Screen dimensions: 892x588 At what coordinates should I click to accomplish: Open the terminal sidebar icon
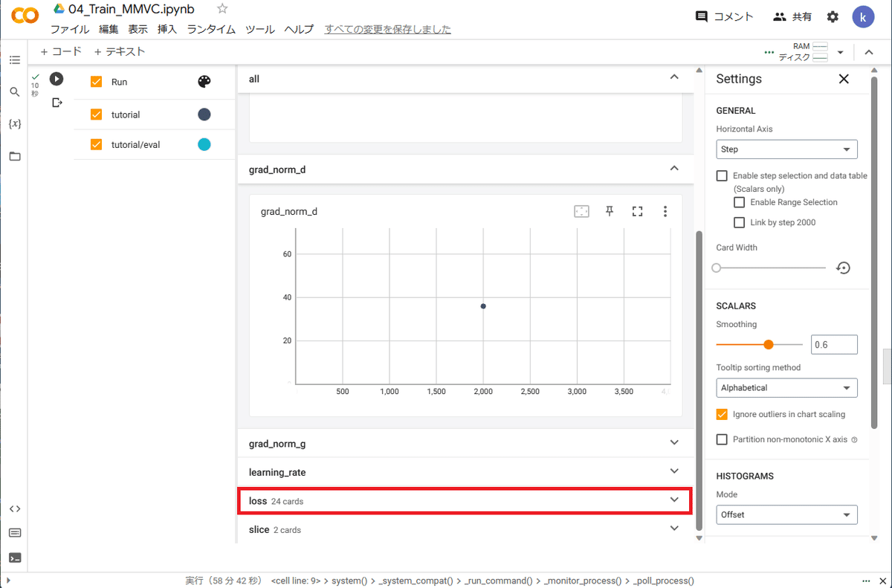coord(15,558)
